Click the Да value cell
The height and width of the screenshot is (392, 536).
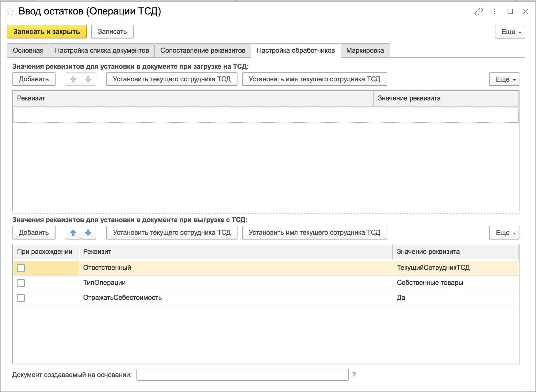[456, 298]
